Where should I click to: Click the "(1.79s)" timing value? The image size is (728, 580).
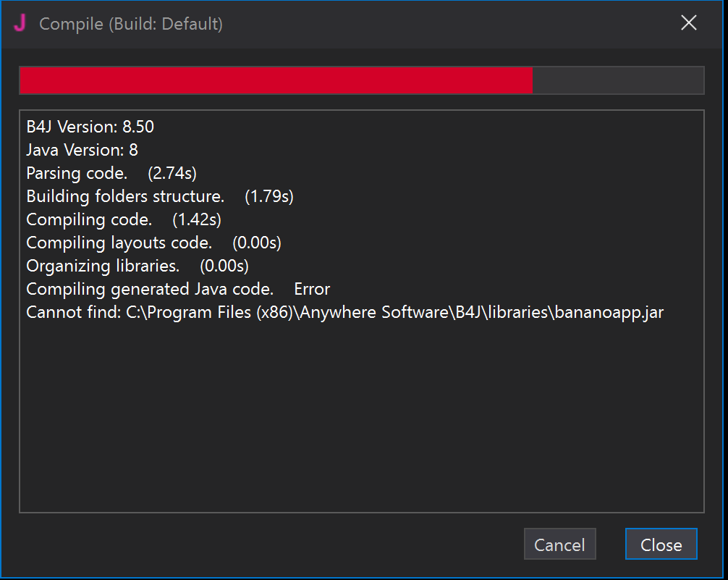269,196
